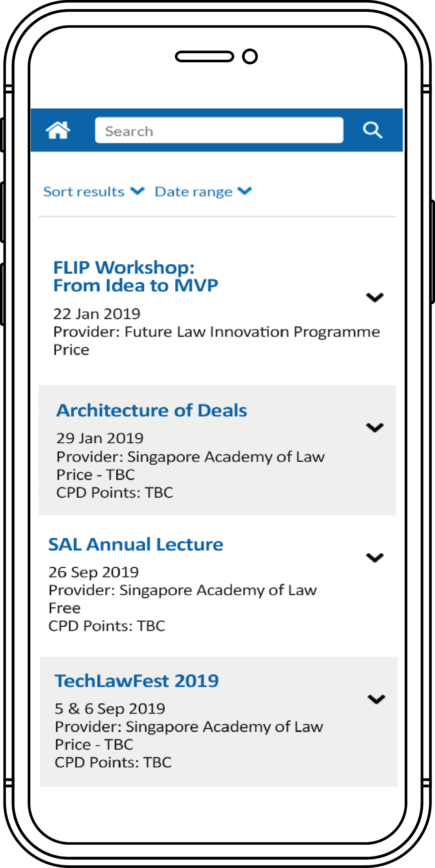Open the SAL Annual Lecture event

[136, 545]
